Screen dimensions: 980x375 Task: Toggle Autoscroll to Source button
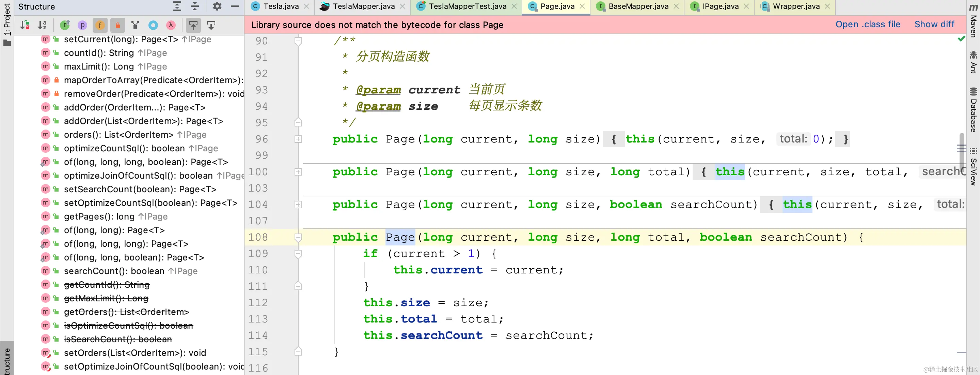(193, 26)
